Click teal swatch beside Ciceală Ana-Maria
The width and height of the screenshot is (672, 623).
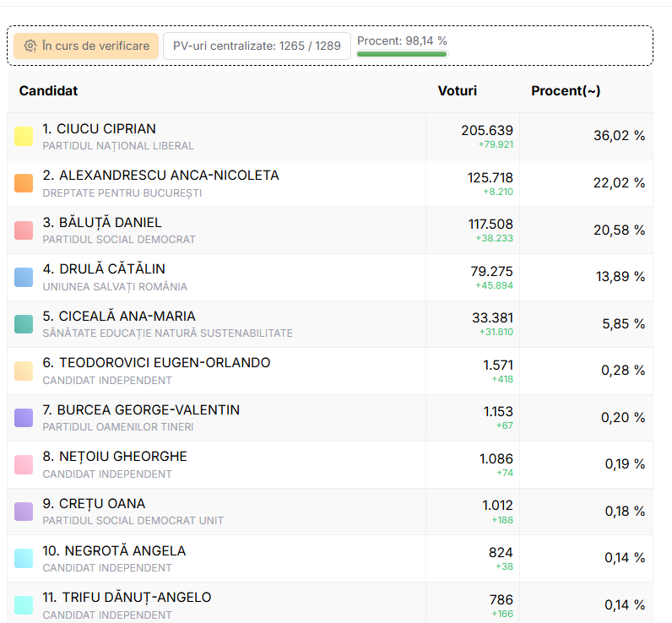pos(24,324)
